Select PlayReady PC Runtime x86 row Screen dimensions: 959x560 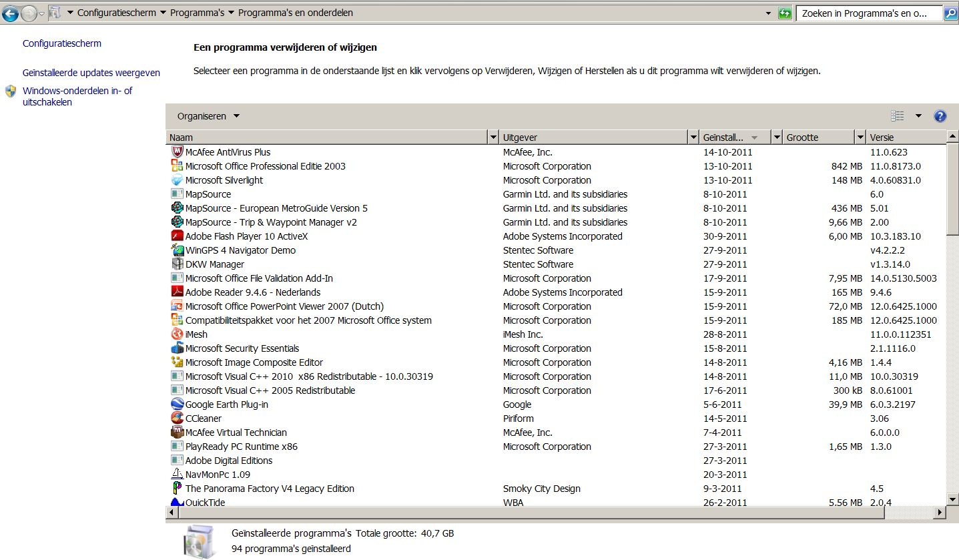click(556, 447)
